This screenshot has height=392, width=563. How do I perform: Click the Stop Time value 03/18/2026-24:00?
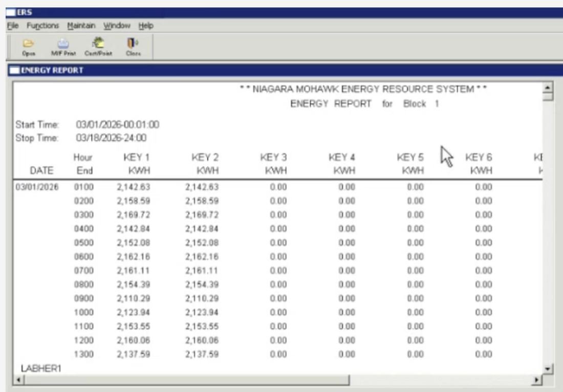pos(111,138)
